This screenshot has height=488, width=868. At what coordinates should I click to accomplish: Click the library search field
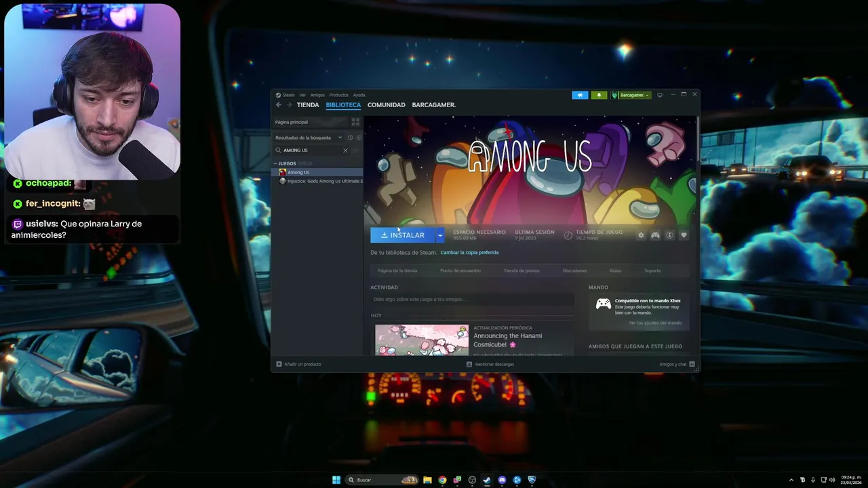[311, 150]
